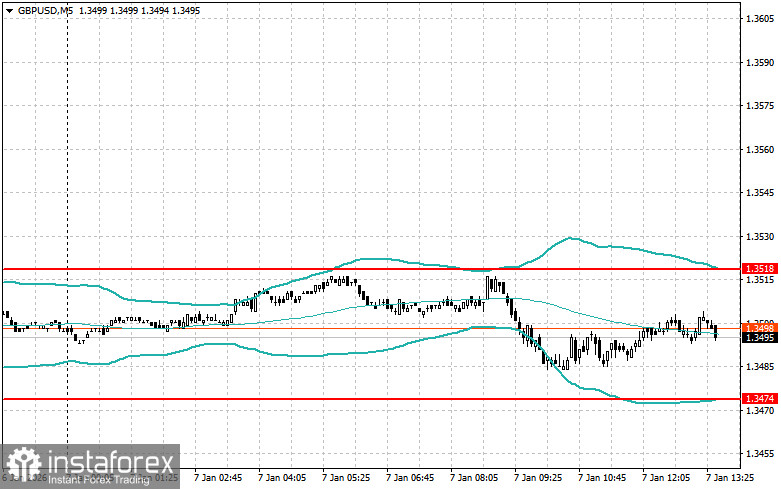Click the OHLC values 1.3499 1.3499 1.3494 1.3495
Image resolution: width=781 pixels, height=489 pixels.
[139, 10]
